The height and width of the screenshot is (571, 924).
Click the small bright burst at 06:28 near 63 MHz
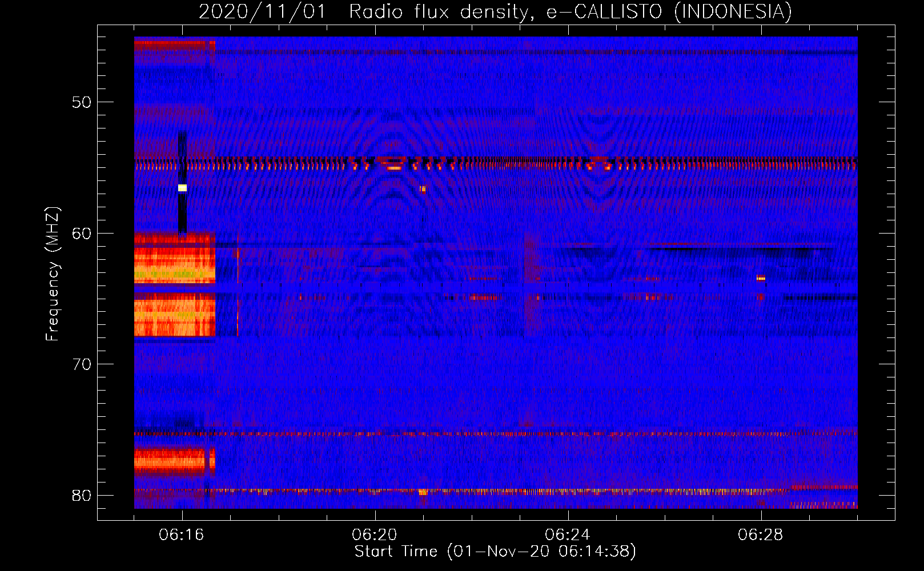[761, 279]
